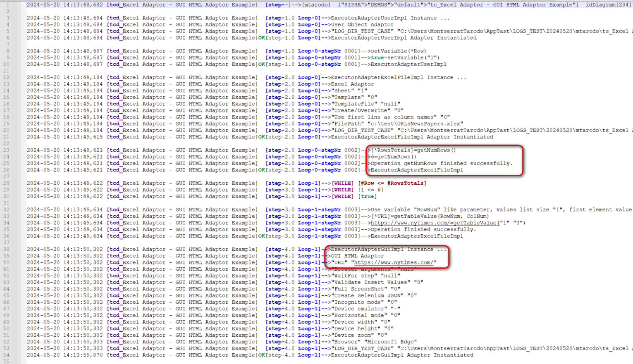Click the [true] result on line 30
The image size is (633, 364).
pos(367,196)
